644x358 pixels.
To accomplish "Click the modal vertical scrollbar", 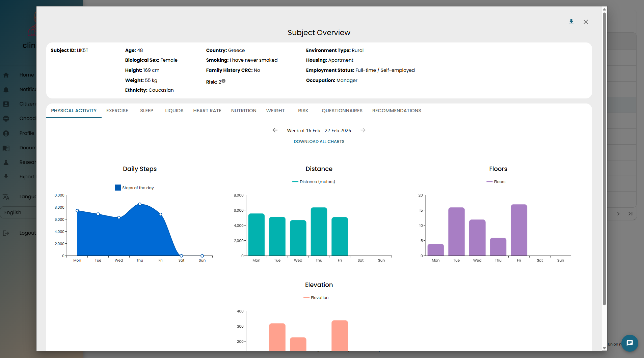I will pyautogui.click(x=604, y=158).
